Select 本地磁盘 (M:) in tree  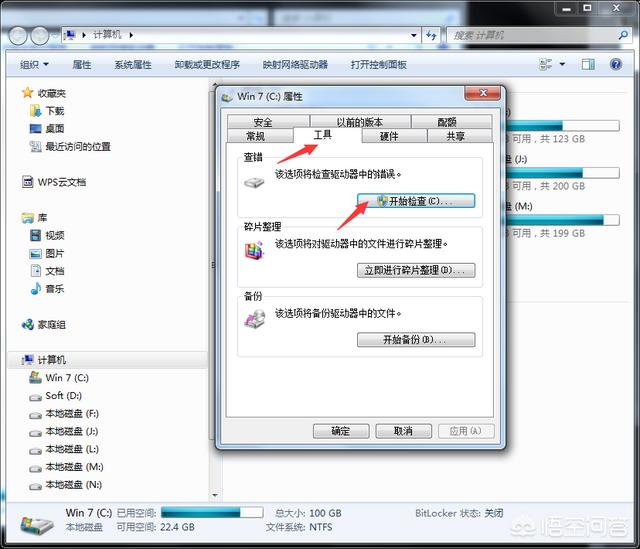[x=66, y=467]
